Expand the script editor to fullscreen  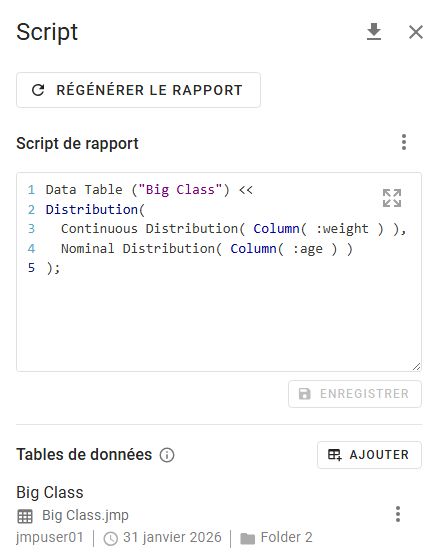click(392, 198)
